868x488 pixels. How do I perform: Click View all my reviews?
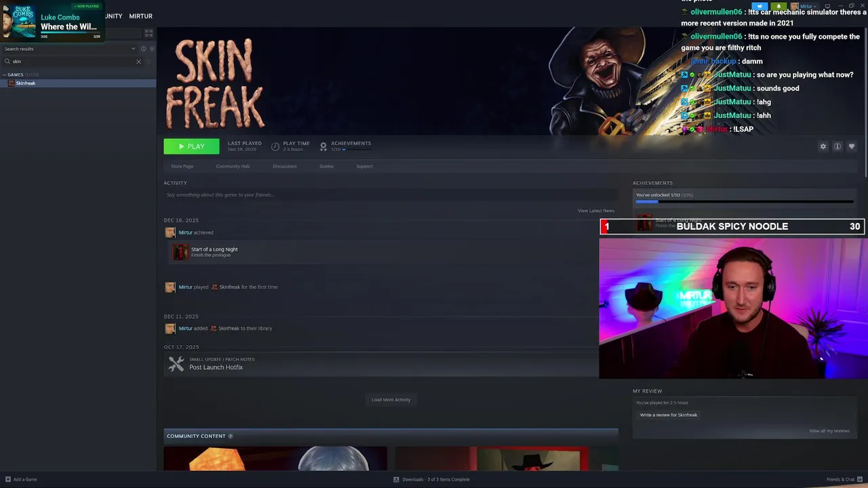[829, 431]
